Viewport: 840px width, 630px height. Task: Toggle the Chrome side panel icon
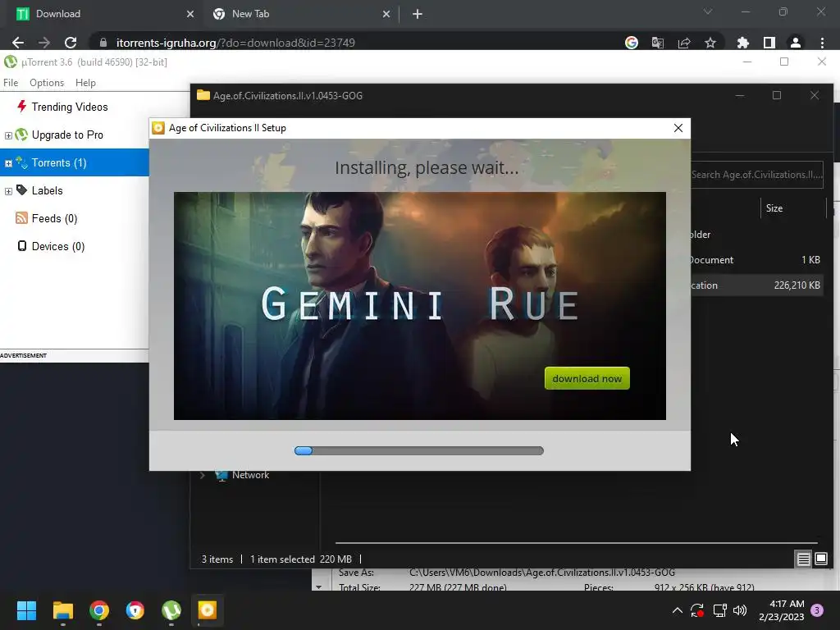[x=769, y=43]
